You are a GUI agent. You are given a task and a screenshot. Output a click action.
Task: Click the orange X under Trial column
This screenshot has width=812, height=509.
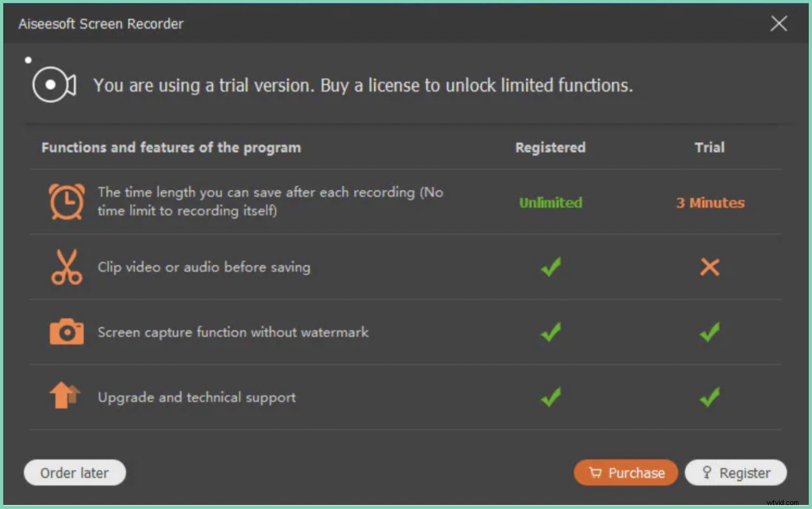pyautogui.click(x=709, y=267)
